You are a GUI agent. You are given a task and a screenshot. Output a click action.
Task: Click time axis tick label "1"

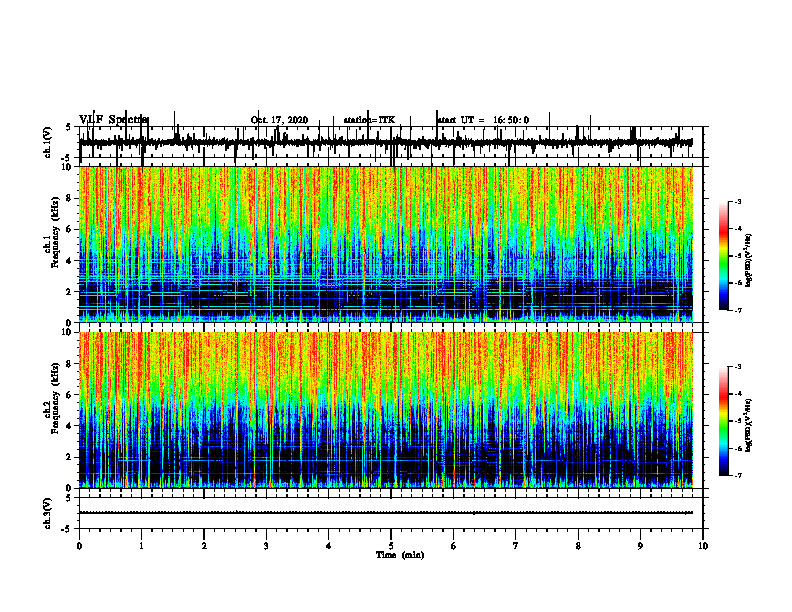coord(141,546)
